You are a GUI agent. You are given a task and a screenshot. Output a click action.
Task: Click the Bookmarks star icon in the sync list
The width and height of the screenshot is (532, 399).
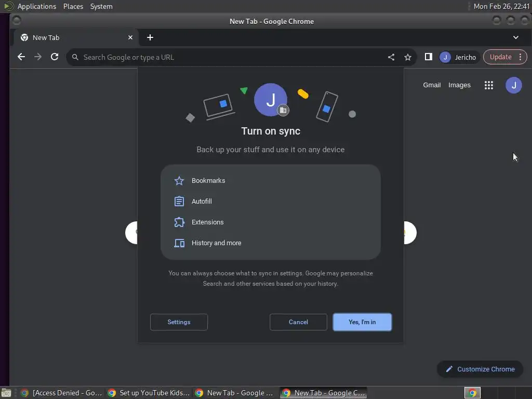click(x=179, y=181)
